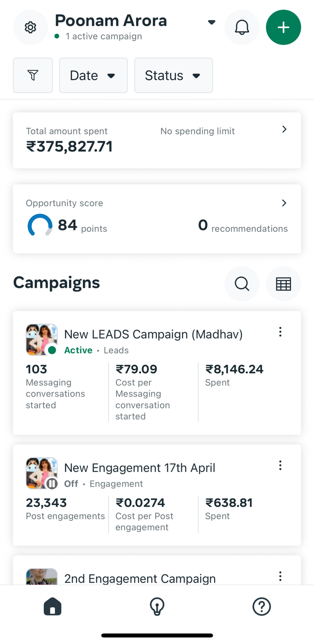Open New LEADS Campaign (Madhav)
The image size is (314, 644).
tap(153, 334)
